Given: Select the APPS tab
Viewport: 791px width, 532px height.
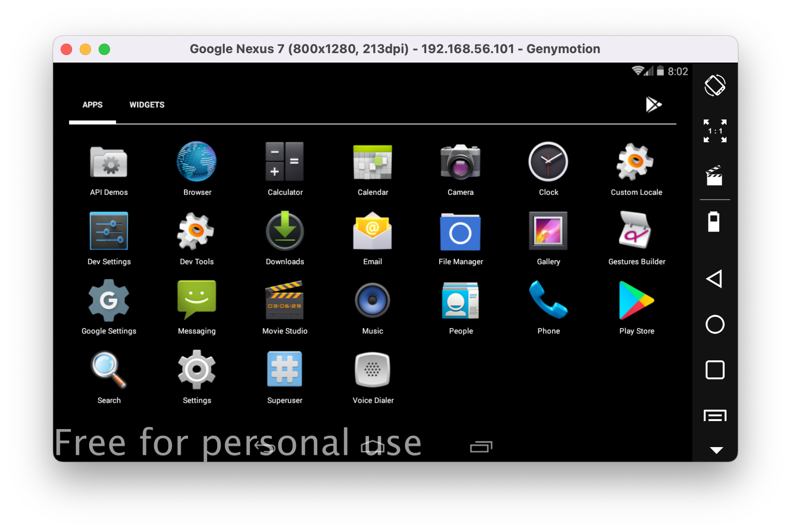Looking at the screenshot, I should click(x=92, y=105).
